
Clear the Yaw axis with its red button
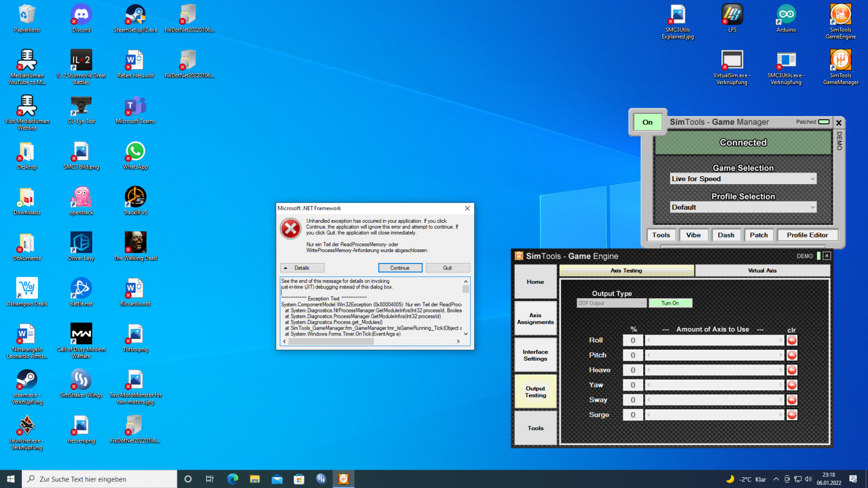pos(792,385)
